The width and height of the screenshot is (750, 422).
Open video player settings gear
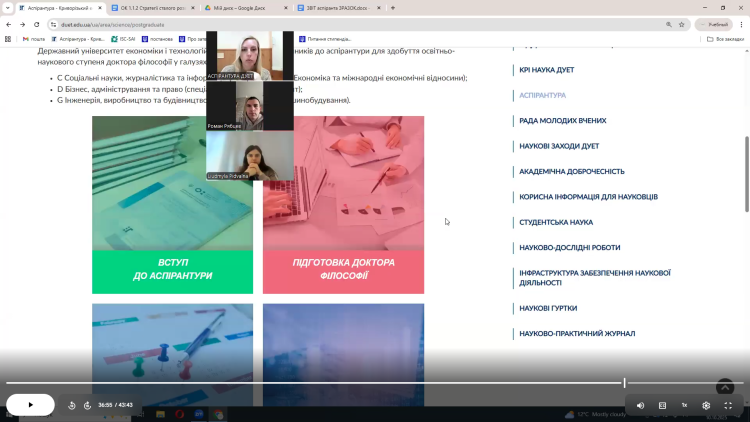click(706, 405)
